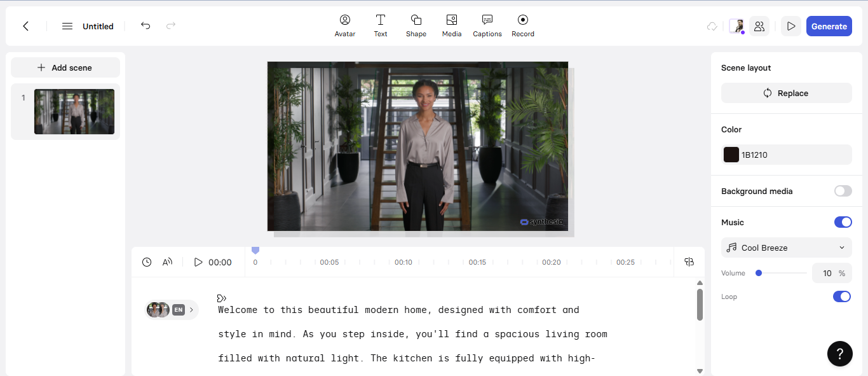Click the 00:10 mark on the timeline
Image resolution: width=868 pixels, height=376 pixels.
[x=403, y=262]
